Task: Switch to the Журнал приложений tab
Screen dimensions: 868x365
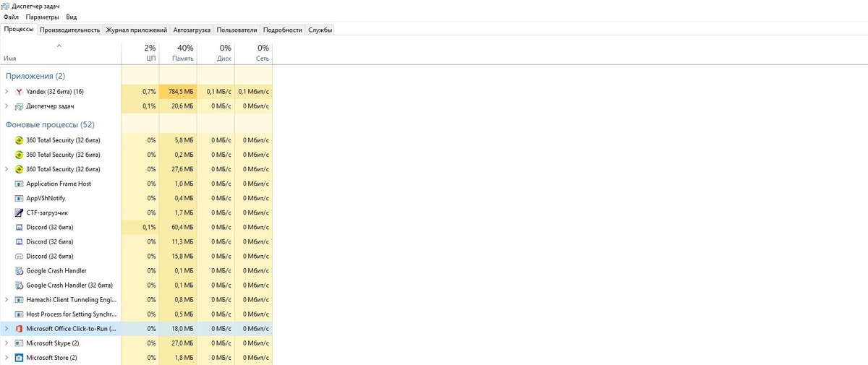Action: pyautogui.click(x=137, y=30)
